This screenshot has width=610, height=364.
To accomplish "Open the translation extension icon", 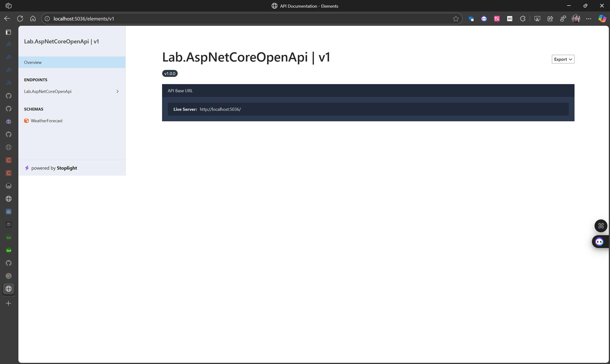I will 497,19.
